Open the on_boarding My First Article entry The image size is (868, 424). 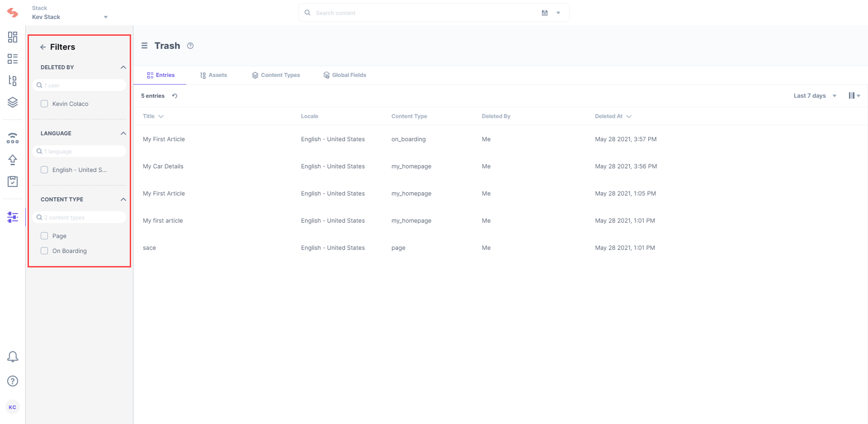164,139
